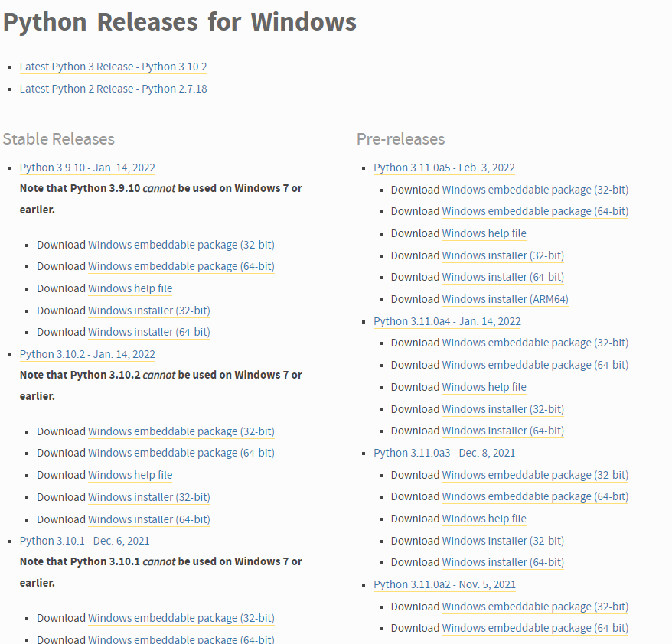Download Python 3.9.10 Windows embeddable package (64-bit)
672x644 pixels.
181,266
